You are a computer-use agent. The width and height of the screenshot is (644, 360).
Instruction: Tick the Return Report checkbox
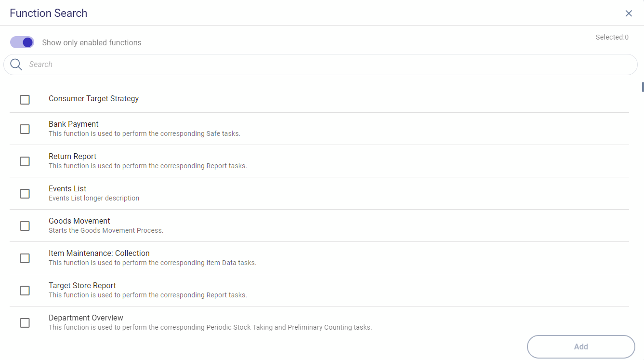click(x=25, y=161)
